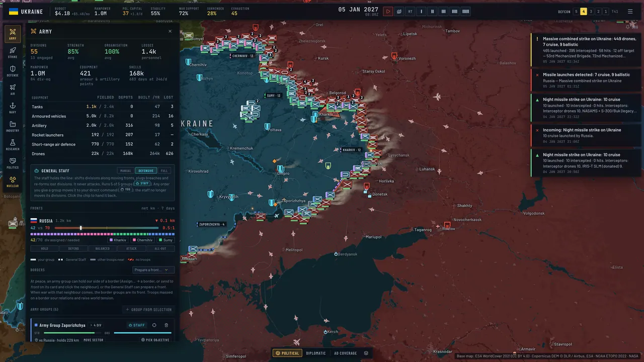Click Move Sector for Army Group Zaporizhzhya
The height and width of the screenshot is (362, 644).
click(94, 340)
